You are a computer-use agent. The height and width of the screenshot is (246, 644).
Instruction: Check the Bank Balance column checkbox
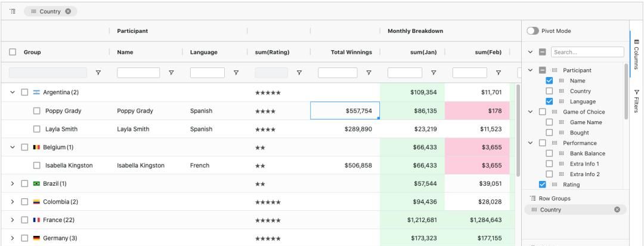pos(550,153)
